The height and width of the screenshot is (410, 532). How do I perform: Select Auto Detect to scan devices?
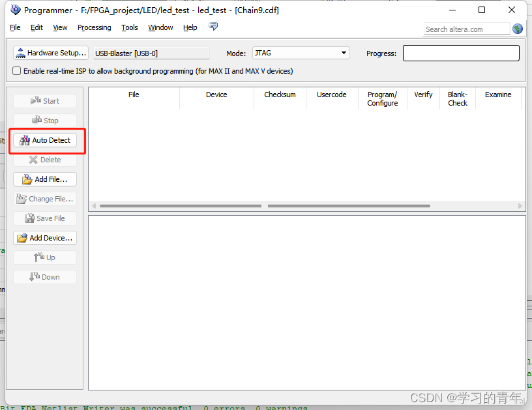click(47, 140)
